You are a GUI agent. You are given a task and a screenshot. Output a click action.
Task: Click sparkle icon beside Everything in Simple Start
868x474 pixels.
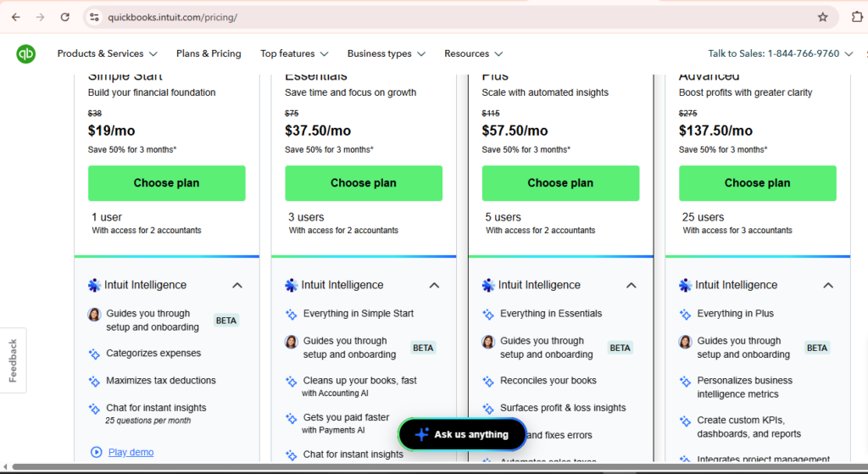point(292,315)
